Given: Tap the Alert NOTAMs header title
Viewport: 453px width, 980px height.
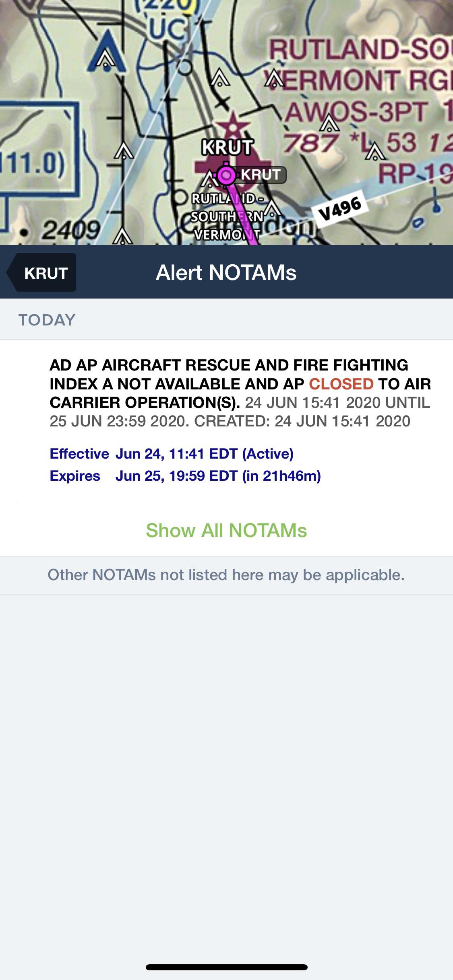Looking at the screenshot, I should [226, 273].
